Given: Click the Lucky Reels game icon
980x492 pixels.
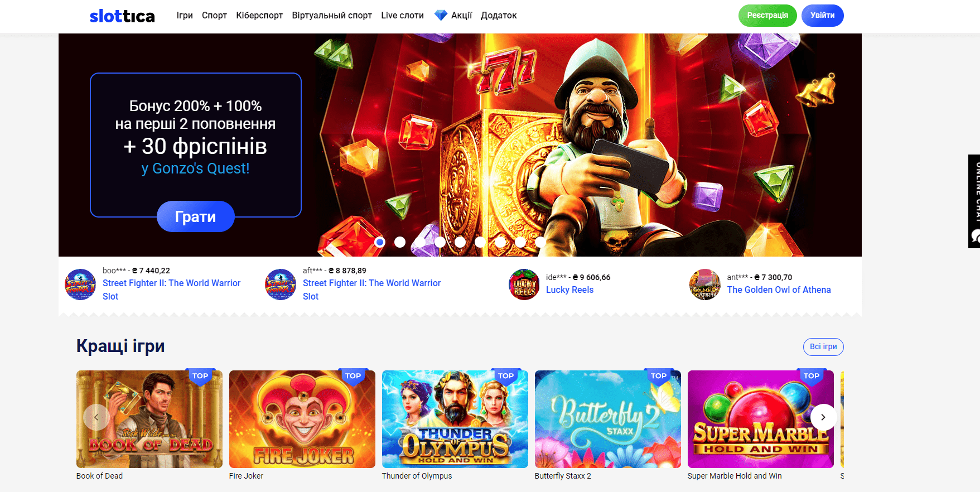Looking at the screenshot, I should pyautogui.click(x=524, y=284).
